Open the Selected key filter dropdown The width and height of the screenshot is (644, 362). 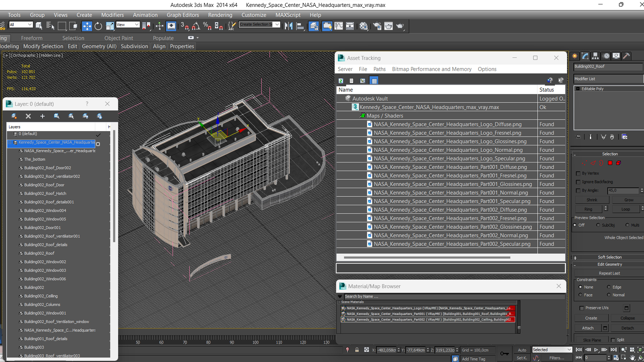[x=552, y=350]
